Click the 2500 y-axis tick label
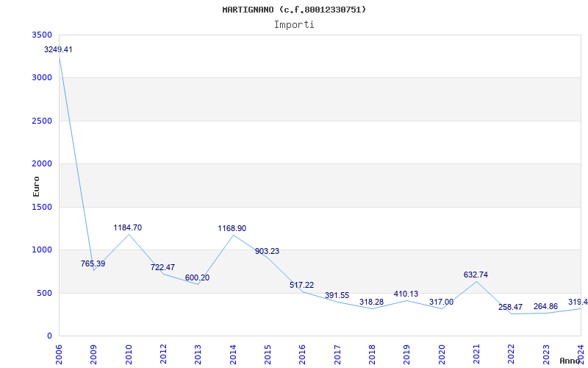This screenshot has height=368, width=588. (42, 121)
